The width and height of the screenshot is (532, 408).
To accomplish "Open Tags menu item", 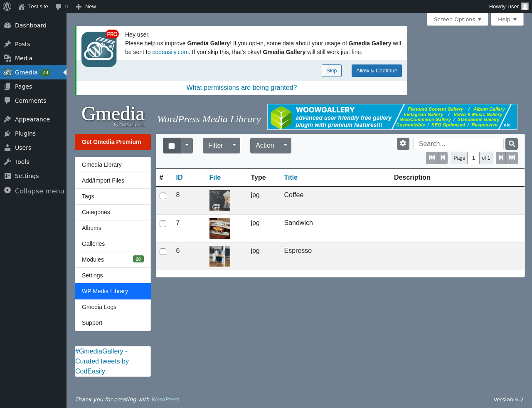I will point(113,196).
